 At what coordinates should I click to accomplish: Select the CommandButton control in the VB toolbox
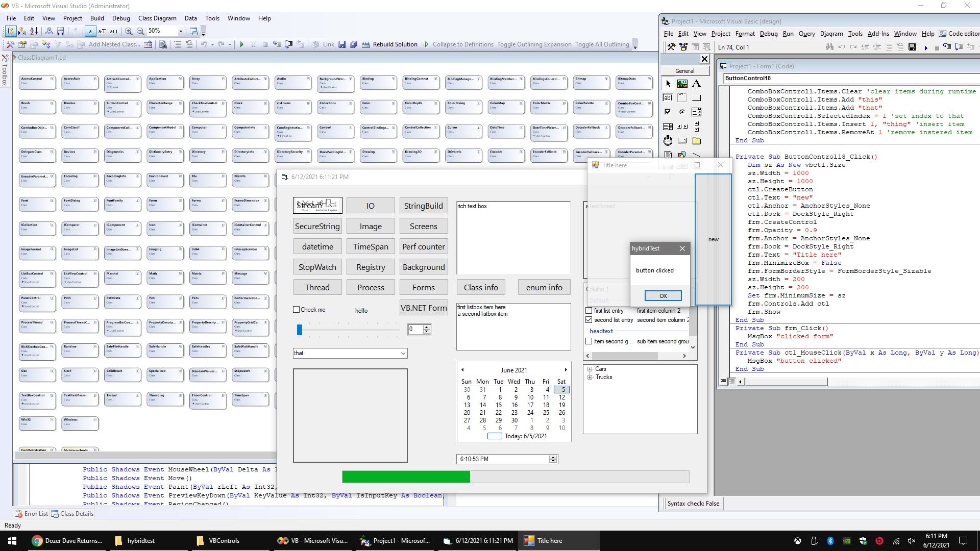pos(697,97)
